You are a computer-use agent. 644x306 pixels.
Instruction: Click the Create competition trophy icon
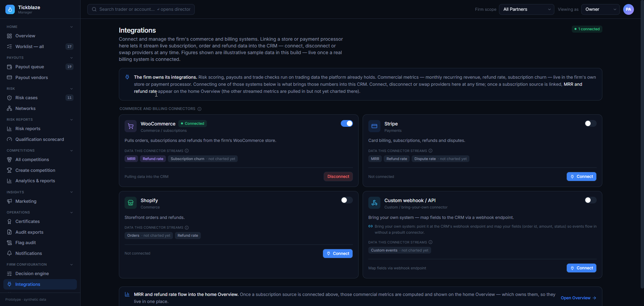click(9, 170)
